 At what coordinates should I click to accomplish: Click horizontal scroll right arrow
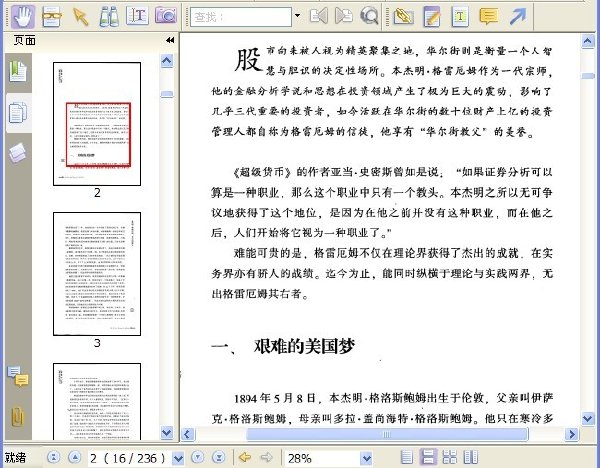572,434
